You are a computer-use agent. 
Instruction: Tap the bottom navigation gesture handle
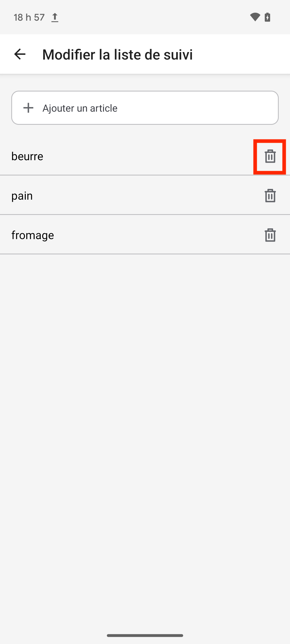tap(145, 635)
